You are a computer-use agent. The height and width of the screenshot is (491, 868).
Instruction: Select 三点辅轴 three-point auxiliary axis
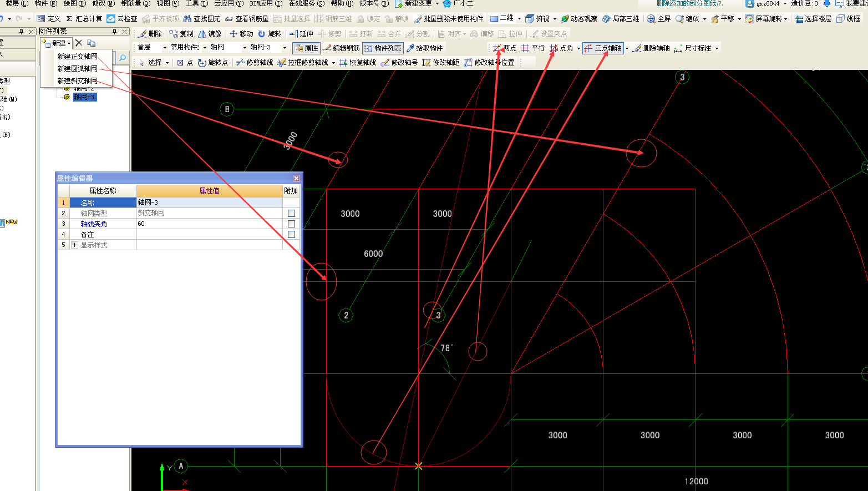click(x=603, y=48)
